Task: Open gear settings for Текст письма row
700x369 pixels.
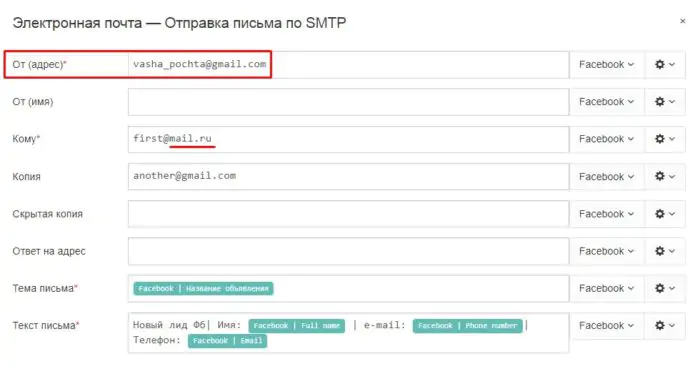Action: pos(665,326)
